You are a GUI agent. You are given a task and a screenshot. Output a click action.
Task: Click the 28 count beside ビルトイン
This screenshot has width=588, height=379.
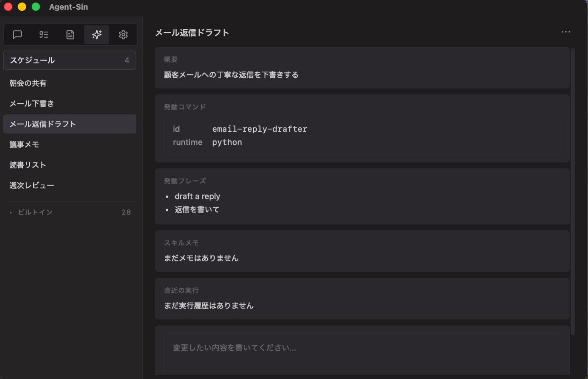pos(126,212)
